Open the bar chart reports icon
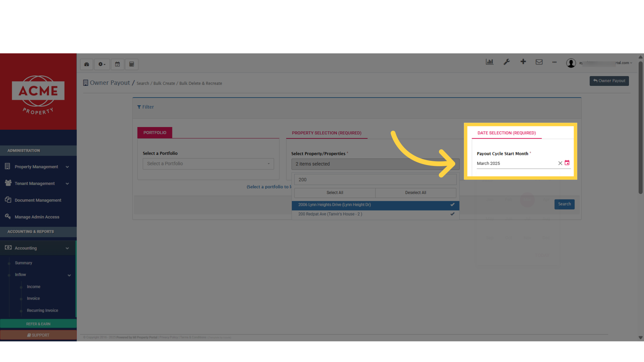644x362 pixels. [x=489, y=62]
